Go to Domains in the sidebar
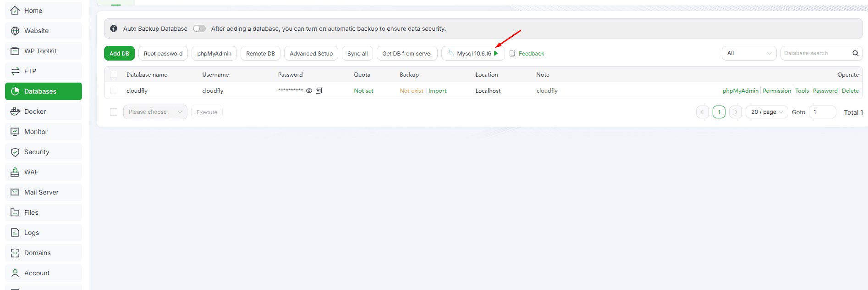Image resolution: width=868 pixels, height=290 pixels. (37, 253)
